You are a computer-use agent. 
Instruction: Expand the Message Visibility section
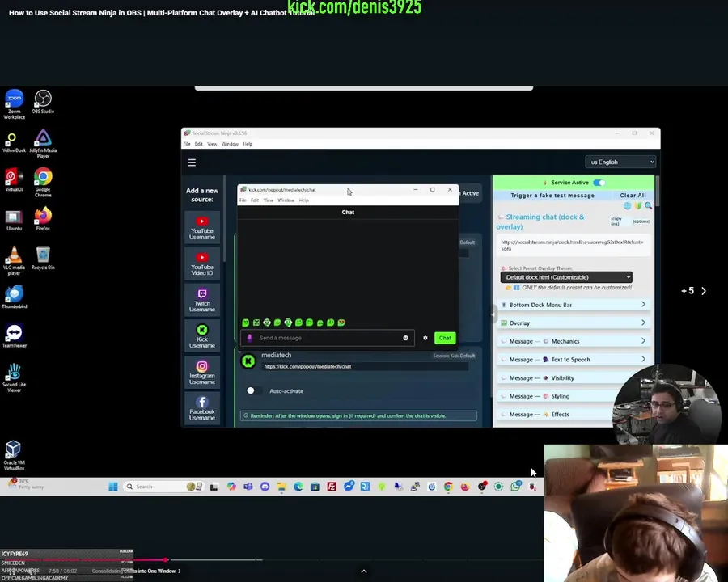(x=557, y=377)
